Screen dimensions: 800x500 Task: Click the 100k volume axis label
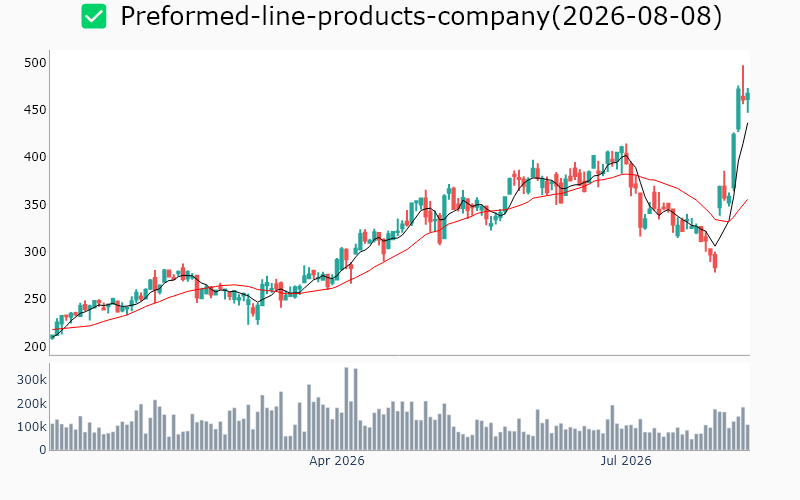point(32,427)
